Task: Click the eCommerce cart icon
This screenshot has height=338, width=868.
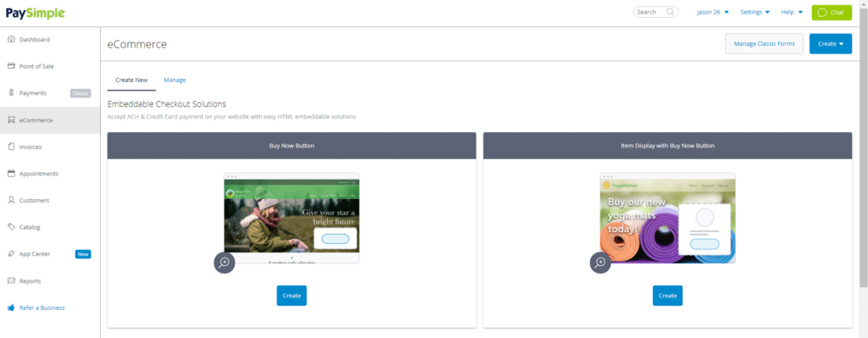Action: [x=11, y=120]
